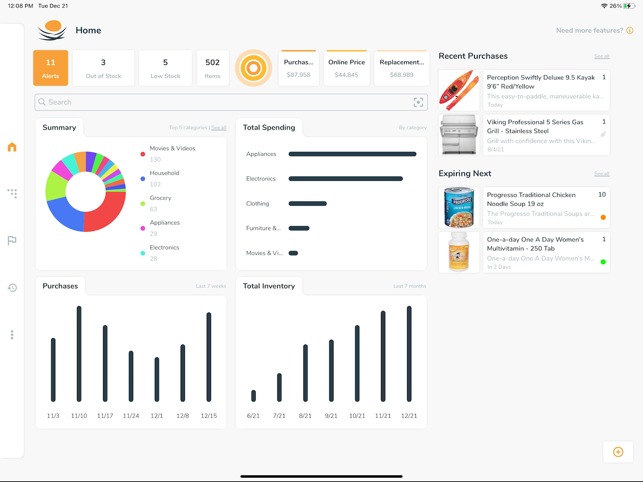Tap the Appliances spending bar

coord(352,154)
